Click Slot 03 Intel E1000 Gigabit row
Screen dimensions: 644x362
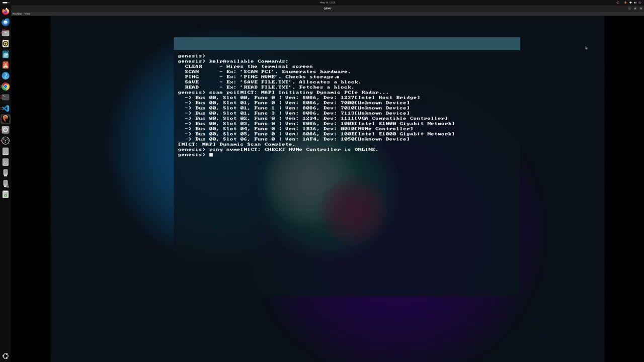click(319, 124)
